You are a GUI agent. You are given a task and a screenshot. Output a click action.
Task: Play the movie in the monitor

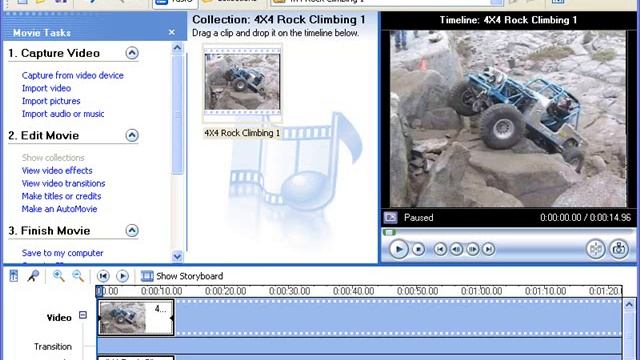point(398,249)
